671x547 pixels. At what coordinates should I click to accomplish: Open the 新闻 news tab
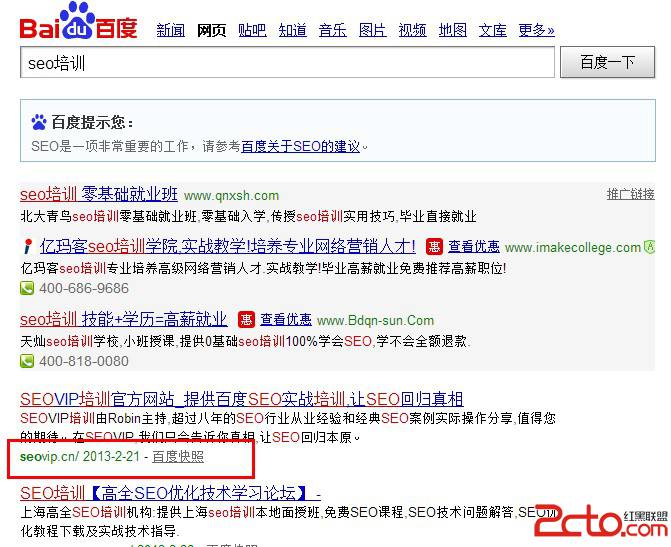171,30
